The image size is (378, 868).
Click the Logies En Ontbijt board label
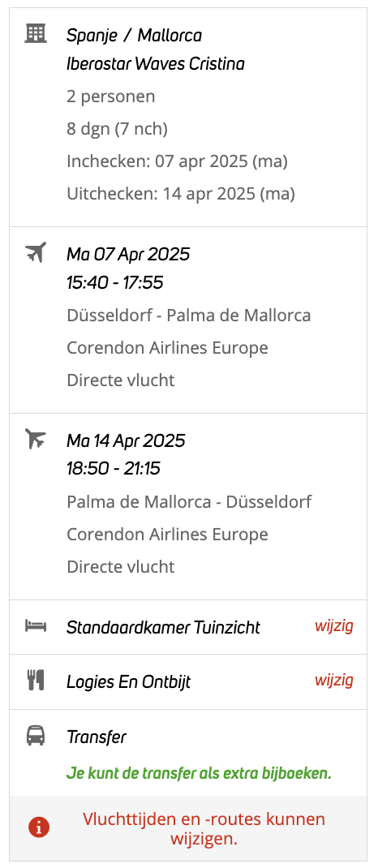pyautogui.click(x=128, y=682)
